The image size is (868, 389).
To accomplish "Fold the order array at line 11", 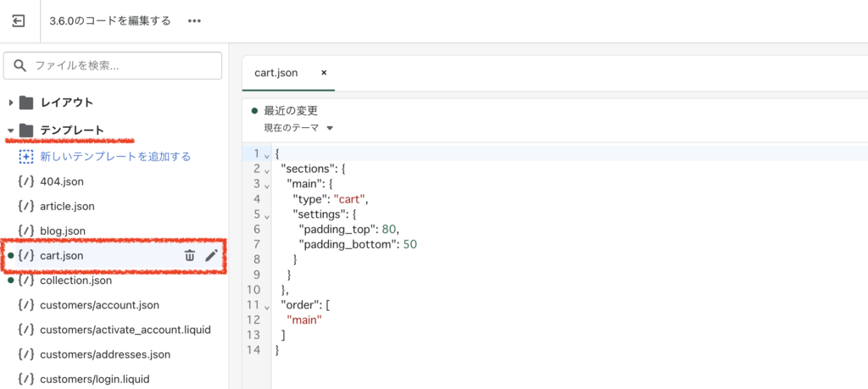I will tap(267, 305).
